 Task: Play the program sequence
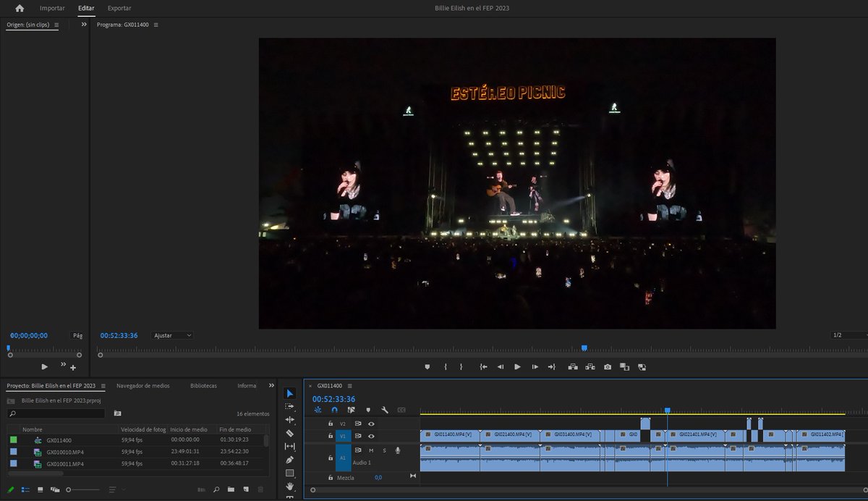point(517,367)
